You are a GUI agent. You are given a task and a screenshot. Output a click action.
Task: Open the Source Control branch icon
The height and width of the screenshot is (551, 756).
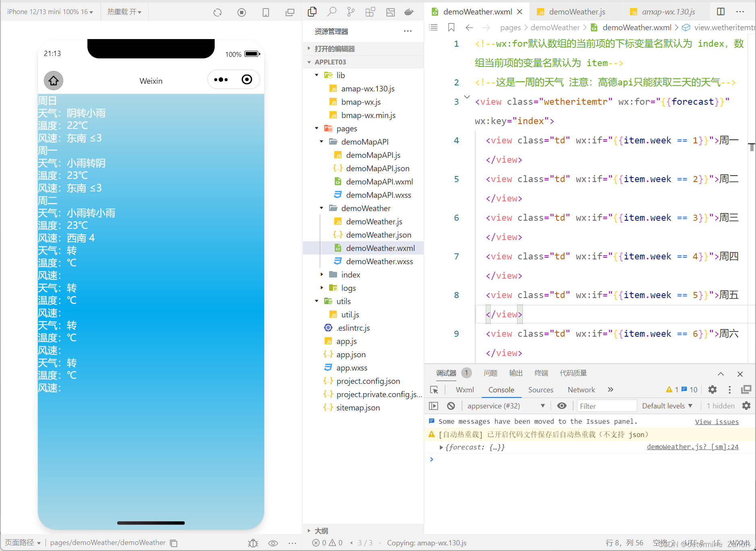(351, 12)
